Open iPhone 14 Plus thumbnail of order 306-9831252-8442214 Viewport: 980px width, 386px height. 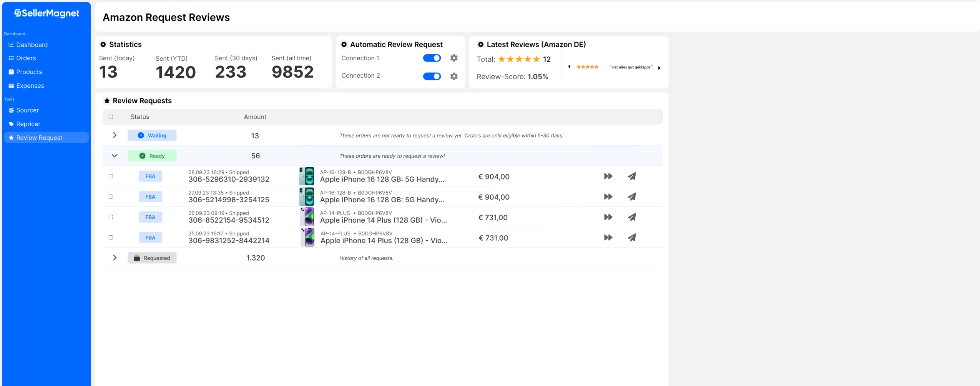coord(307,237)
